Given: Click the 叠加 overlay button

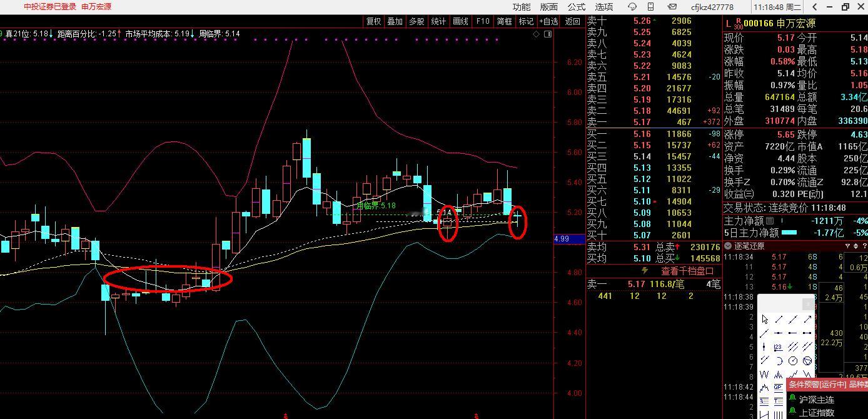Looking at the screenshot, I should coord(395,21).
